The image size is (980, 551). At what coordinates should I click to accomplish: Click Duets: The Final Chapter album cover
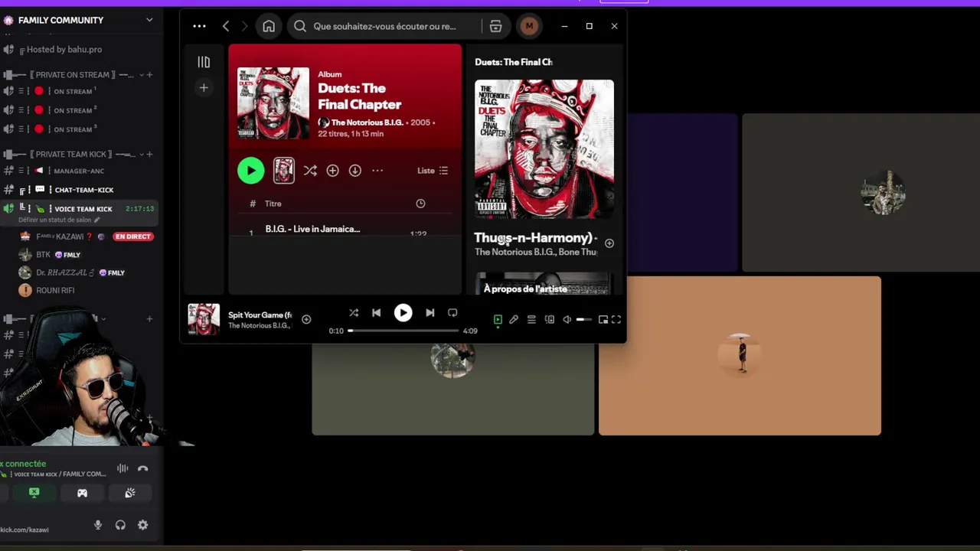(273, 103)
